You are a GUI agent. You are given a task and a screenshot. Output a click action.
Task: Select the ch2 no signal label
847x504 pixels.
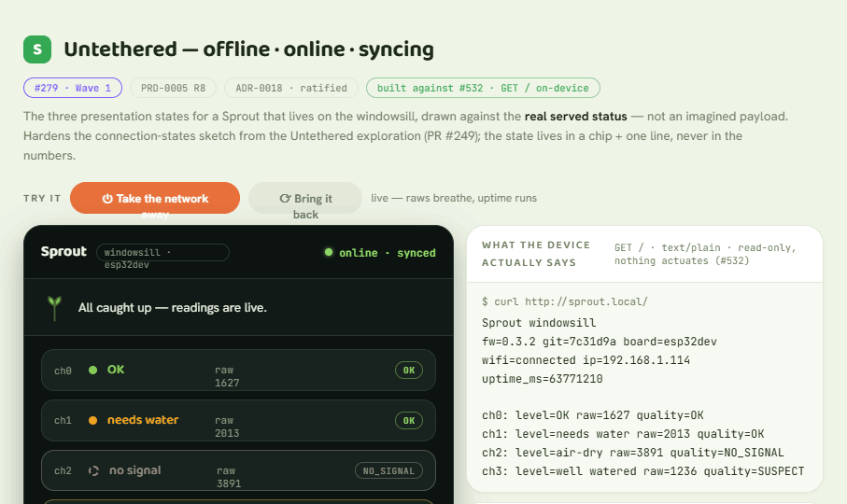(135, 470)
